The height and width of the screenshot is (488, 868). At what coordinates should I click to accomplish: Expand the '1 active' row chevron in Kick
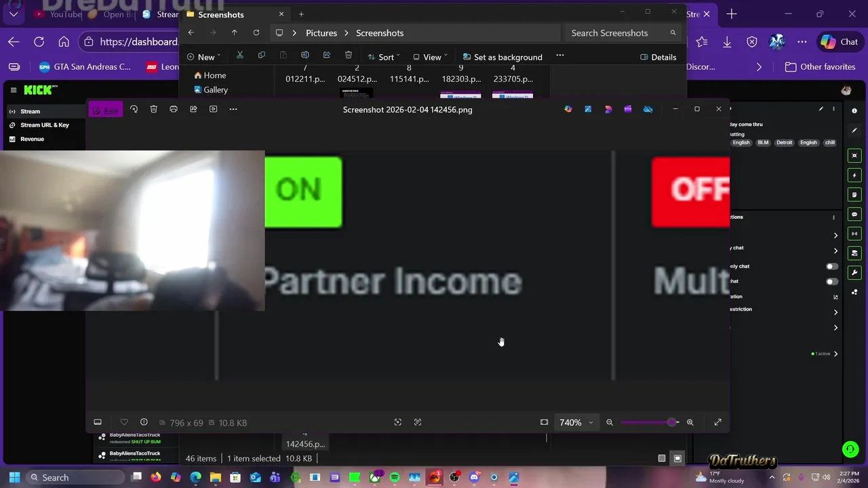click(835, 354)
